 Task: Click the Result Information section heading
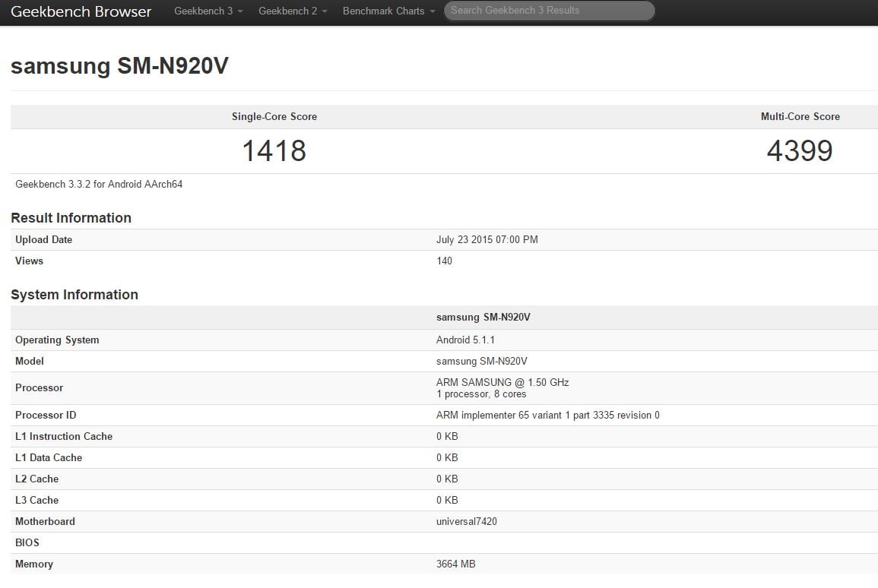point(71,218)
